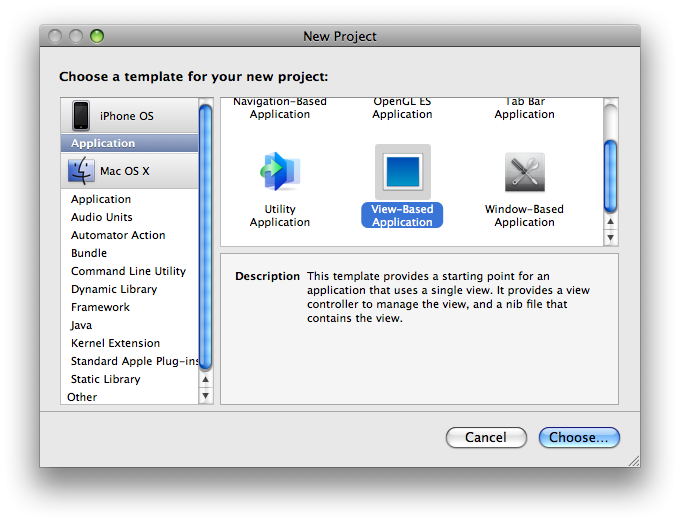The height and width of the screenshot is (522, 680).
Task: Click the Navigation-Based Application label
Action: pyautogui.click(x=280, y=108)
